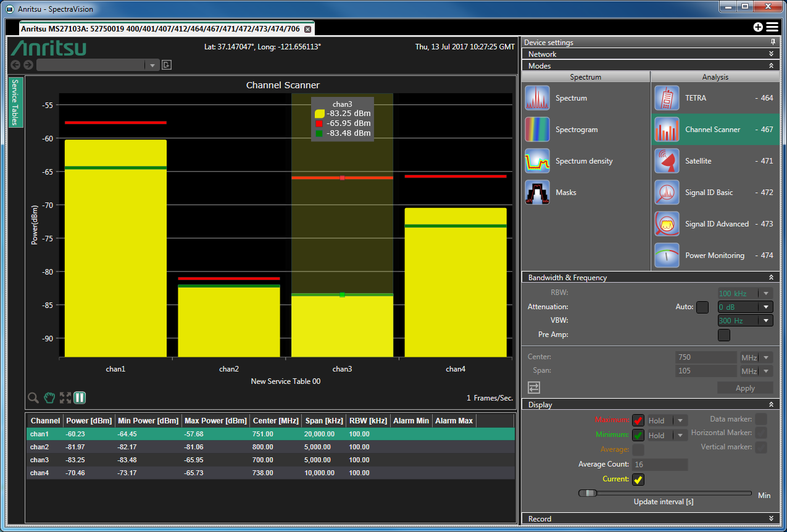This screenshot has height=532, width=787.
Task: Enable the Pre Amp checkbox
Action: pyautogui.click(x=724, y=335)
